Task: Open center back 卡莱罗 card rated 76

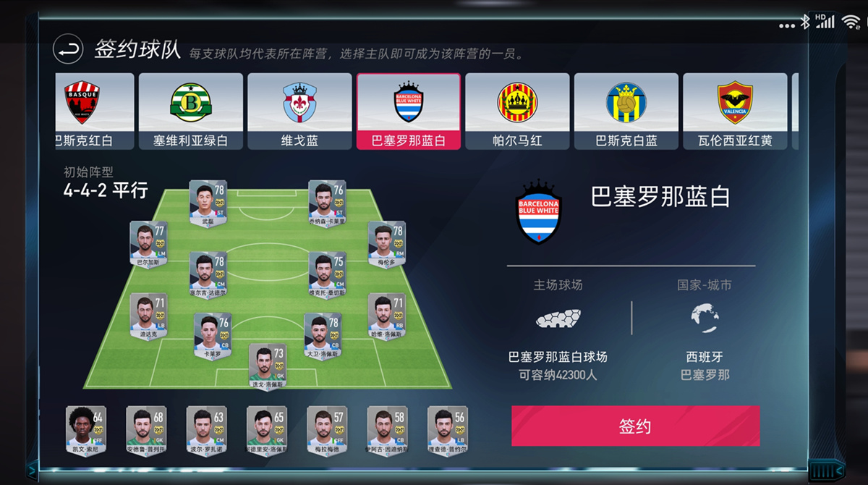Action: [x=213, y=337]
